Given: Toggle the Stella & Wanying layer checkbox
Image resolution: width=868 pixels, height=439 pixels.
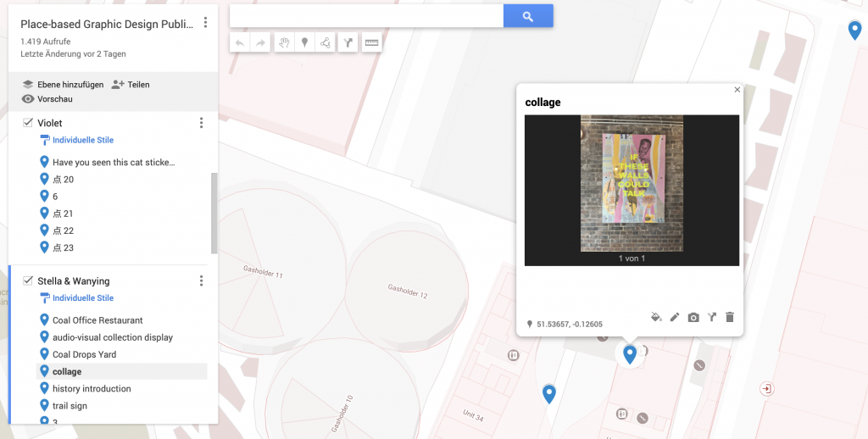Looking at the screenshot, I should coord(28,281).
